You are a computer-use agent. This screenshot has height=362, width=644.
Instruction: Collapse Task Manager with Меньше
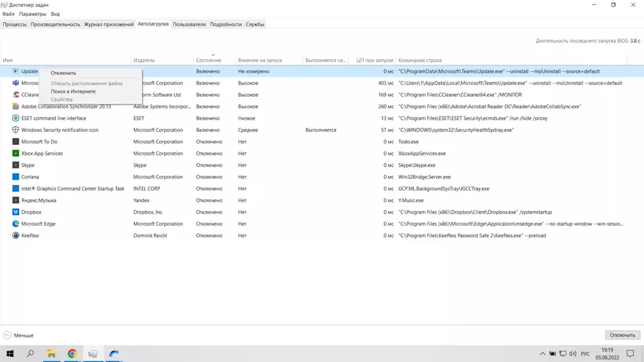tap(19, 335)
